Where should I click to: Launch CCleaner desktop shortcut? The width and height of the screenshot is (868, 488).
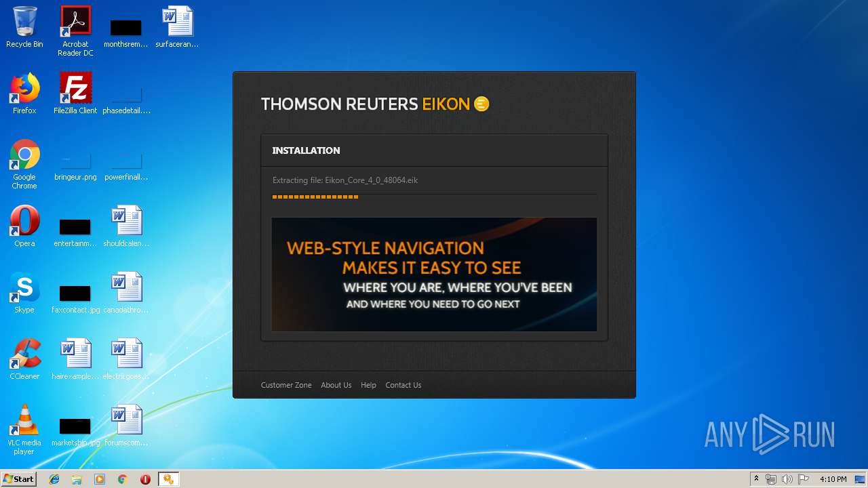click(x=24, y=359)
